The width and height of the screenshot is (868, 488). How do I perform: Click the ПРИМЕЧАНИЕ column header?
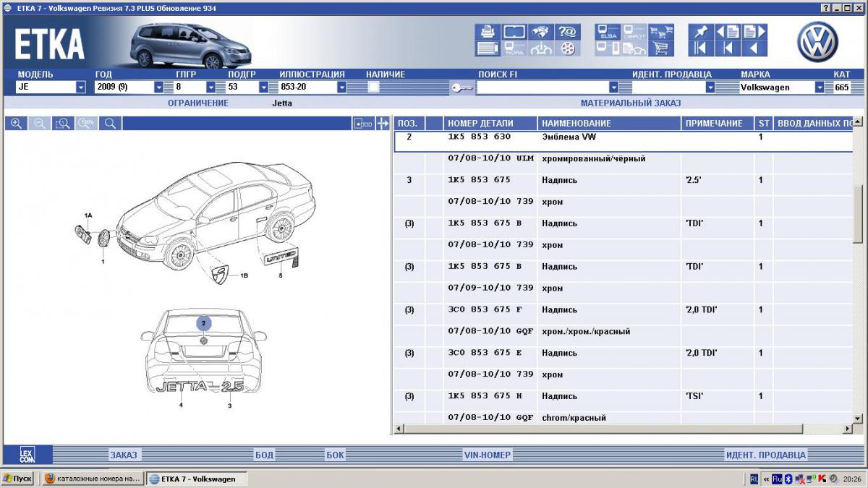click(718, 124)
